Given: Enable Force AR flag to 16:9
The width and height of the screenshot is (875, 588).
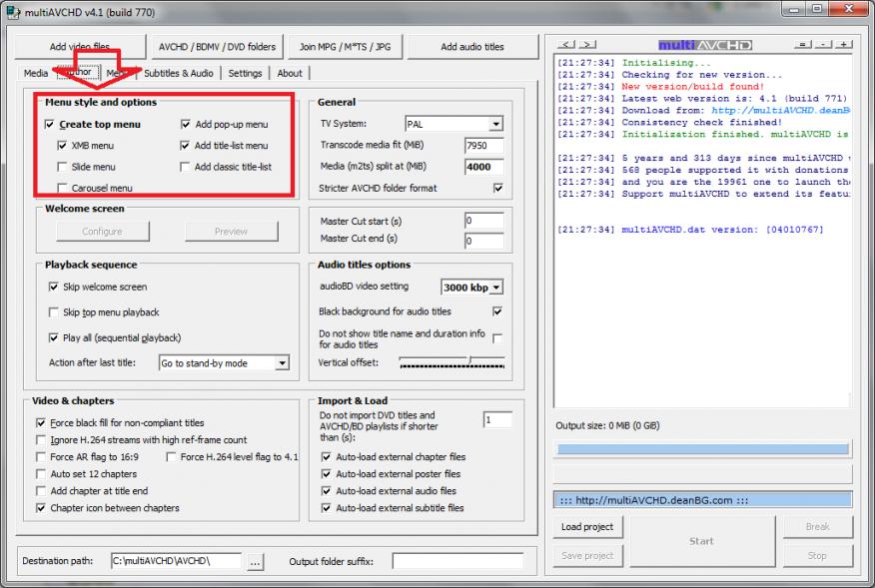Looking at the screenshot, I should 41,457.
